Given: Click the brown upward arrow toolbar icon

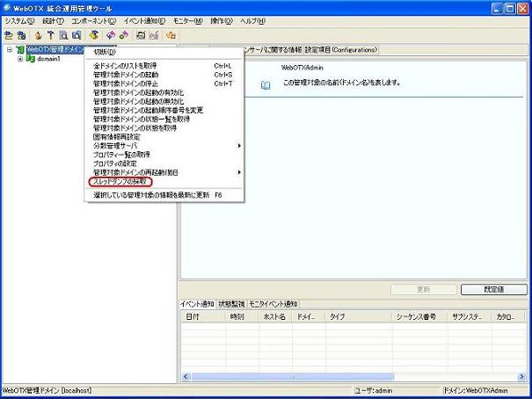Looking at the screenshot, I should [39, 35].
